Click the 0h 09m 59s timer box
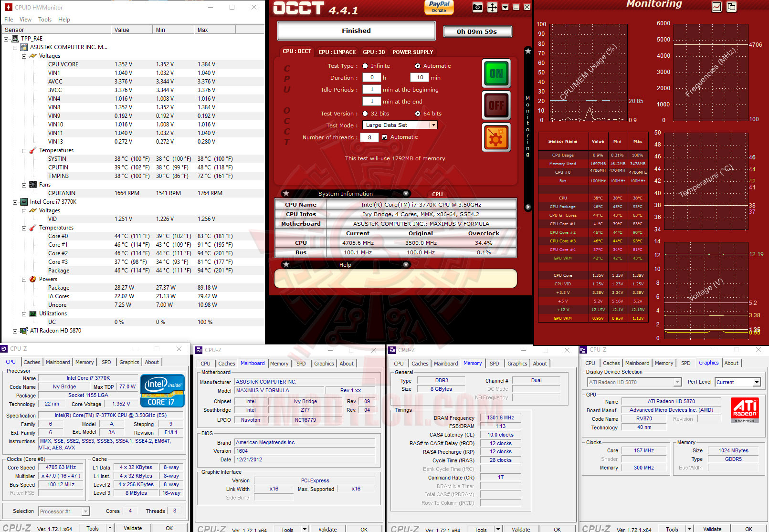The image size is (769, 532). pyautogui.click(x=477, y=31)
